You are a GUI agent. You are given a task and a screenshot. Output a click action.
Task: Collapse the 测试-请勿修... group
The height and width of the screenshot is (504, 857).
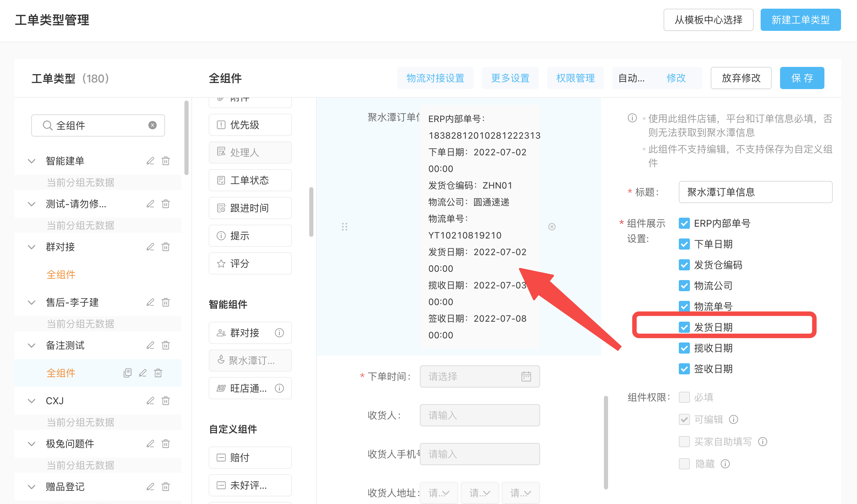(x=32, y=204)
